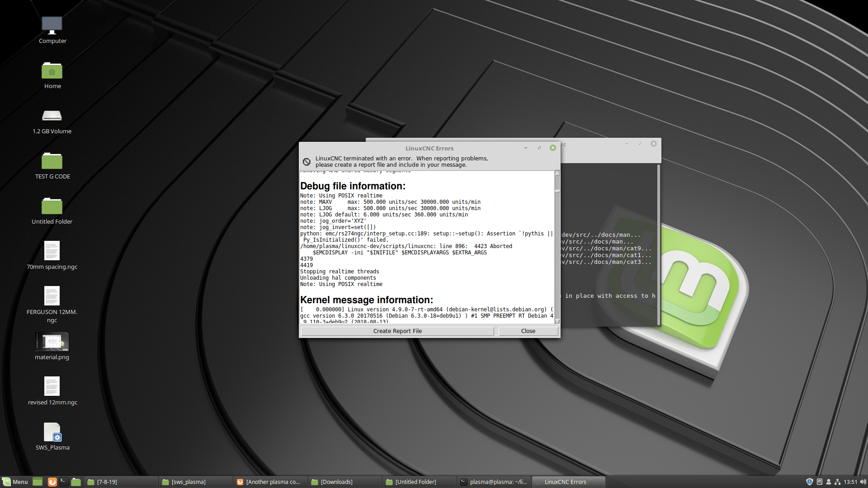Click the show desktop panel launcher
Image resolution: width=868 pixels, height=488 pixels.
38,482
